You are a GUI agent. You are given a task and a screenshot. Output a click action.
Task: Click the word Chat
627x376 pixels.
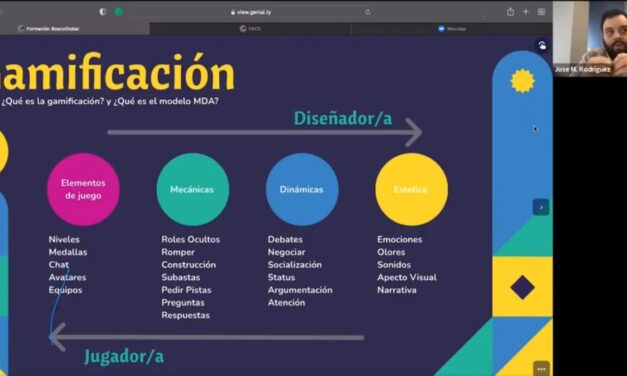[x=58, y=264]
